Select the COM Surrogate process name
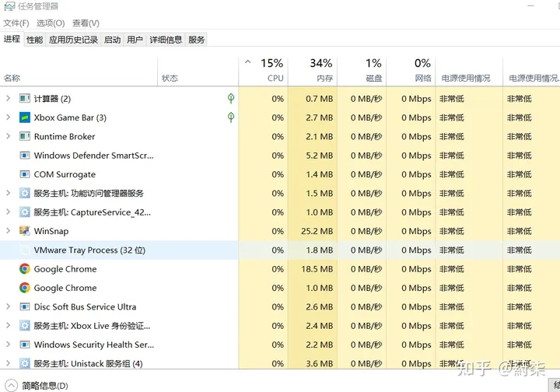 click(x=65, y=174)
